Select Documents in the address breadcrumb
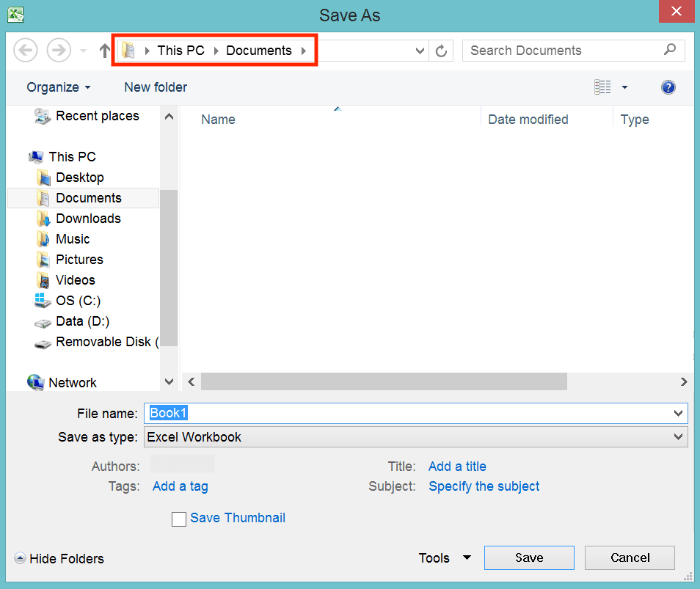 pos(259,51)
